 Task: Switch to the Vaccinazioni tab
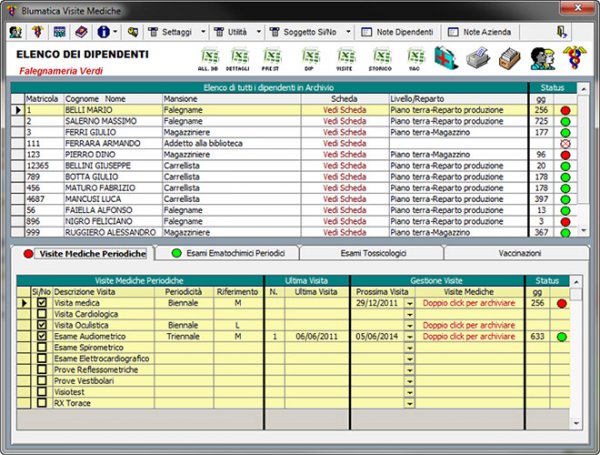click(x=519, y=254)
